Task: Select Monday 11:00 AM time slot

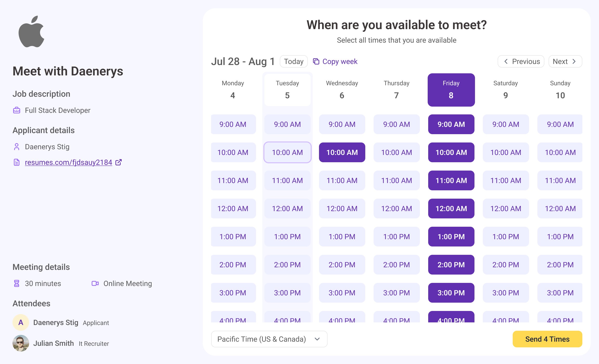Action: point(233,180)
